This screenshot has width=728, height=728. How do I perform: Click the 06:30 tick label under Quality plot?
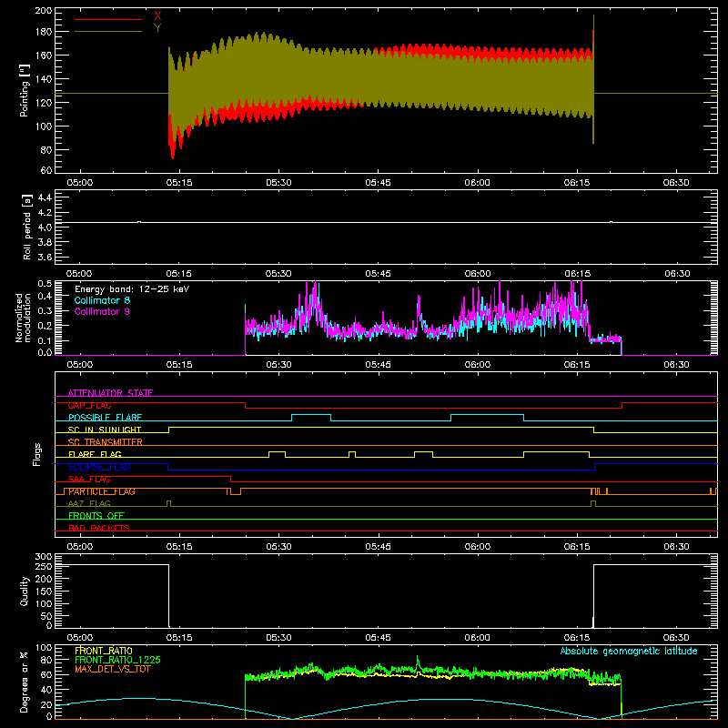[676, 638]
